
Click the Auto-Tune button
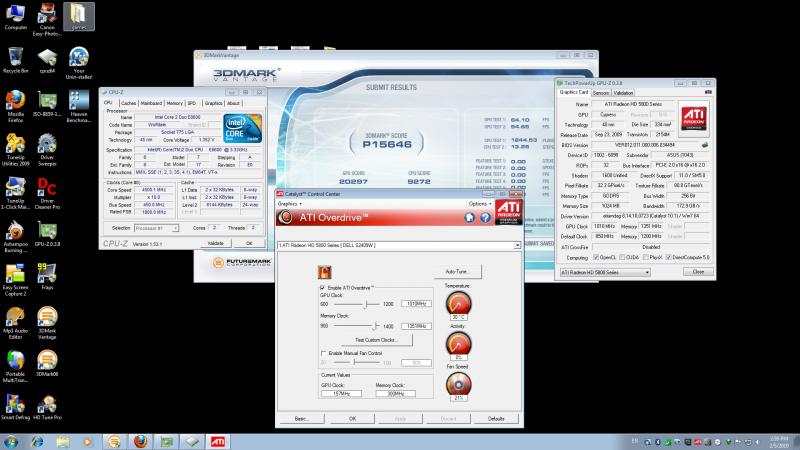click(457, 272)
